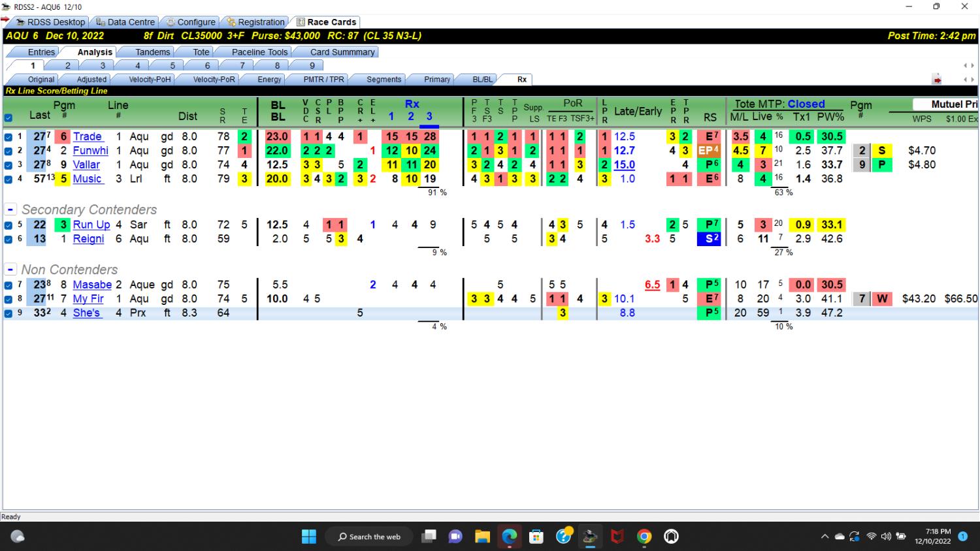This screenshot has height=551, width=980.
Task: Open the Velocity-PoH sub-tab
Action: coord(150,80)
